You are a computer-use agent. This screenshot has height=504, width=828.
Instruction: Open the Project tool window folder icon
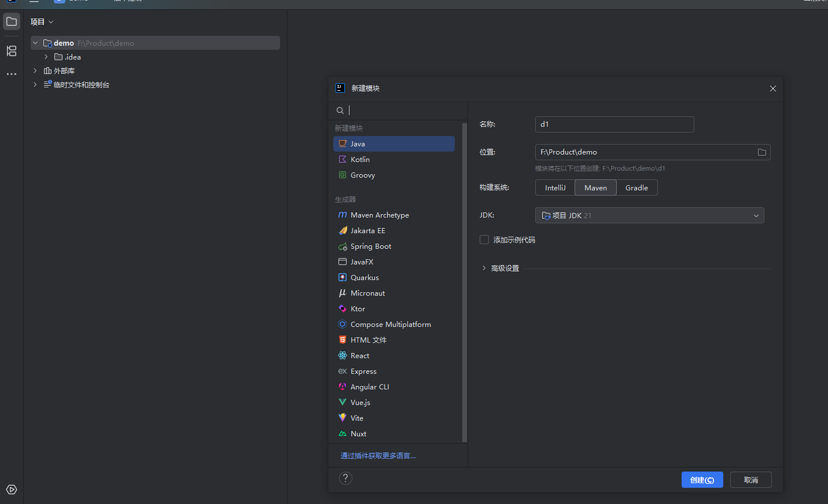(12, 22)
